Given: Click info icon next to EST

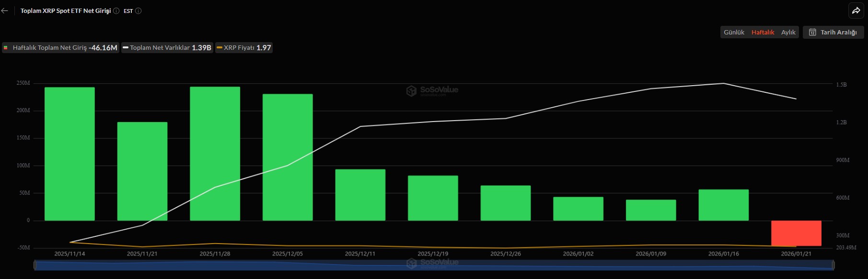Looking at the screenshot, I should pos(139,11).
